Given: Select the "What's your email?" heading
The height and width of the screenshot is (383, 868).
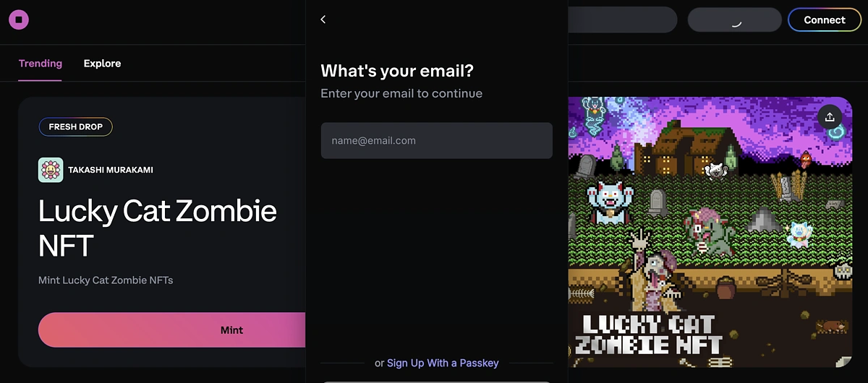Looking at the screenshot, I should [397, 71].
